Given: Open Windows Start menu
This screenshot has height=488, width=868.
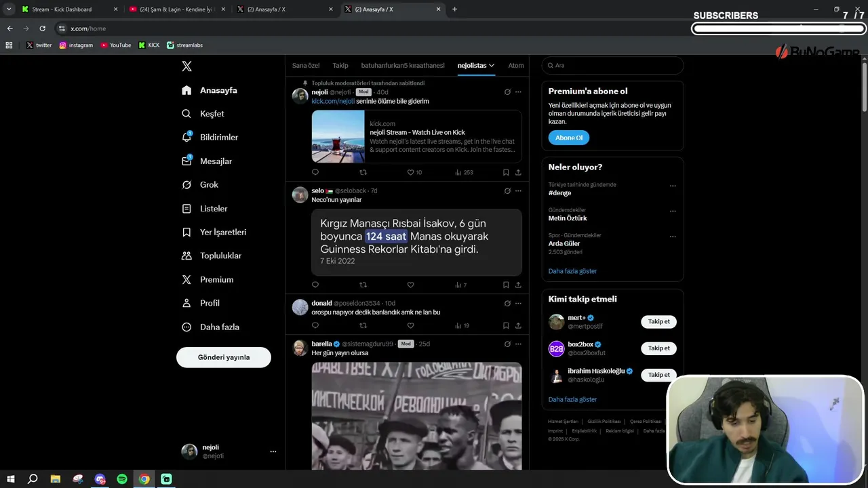Looking at the screenshot, I should tap(11, 479).
